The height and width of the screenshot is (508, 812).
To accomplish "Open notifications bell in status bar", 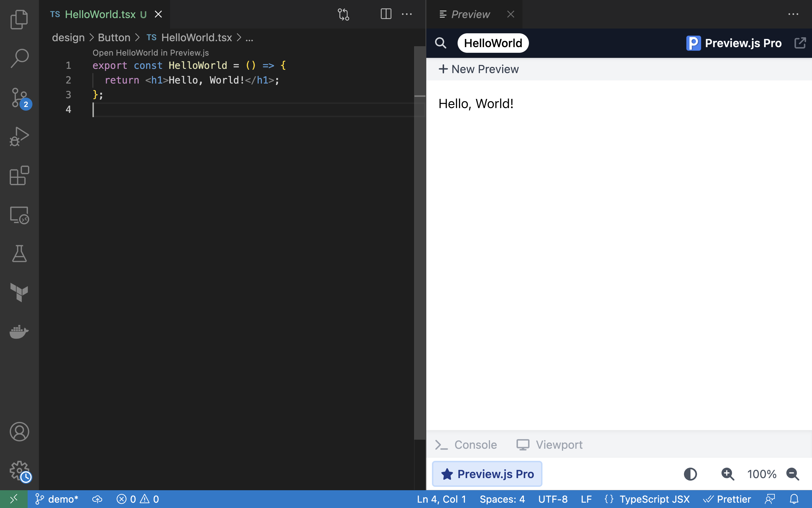I will (794, 499).
